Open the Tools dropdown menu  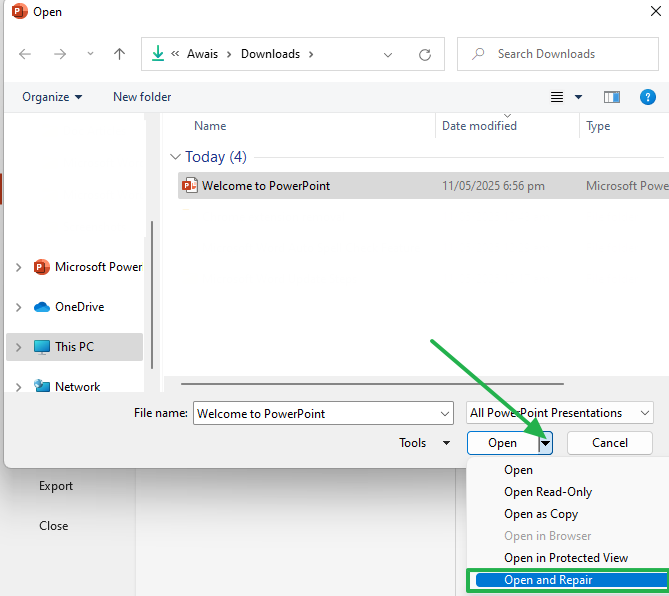pos(424,443)
